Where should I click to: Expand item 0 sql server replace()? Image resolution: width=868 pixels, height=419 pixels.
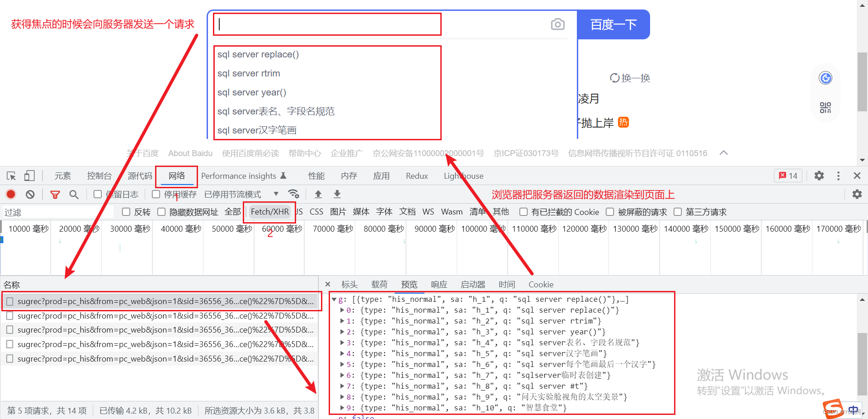(342, 310)
